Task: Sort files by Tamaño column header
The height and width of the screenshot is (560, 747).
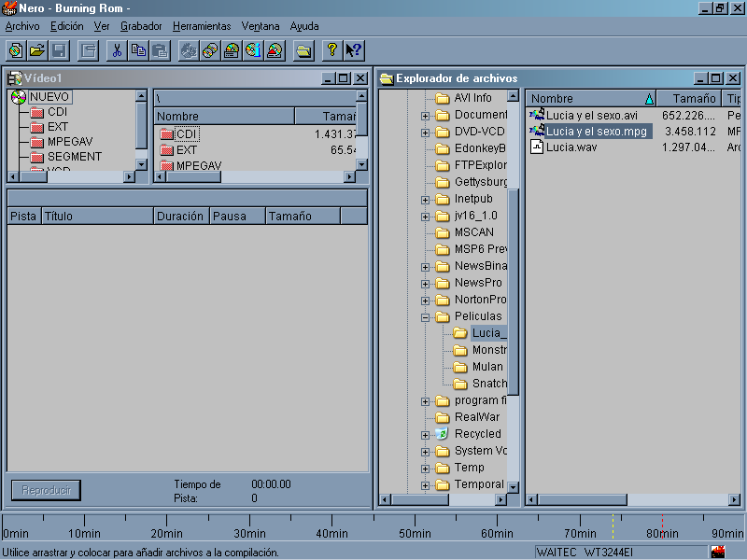Action: click(688, 98)
